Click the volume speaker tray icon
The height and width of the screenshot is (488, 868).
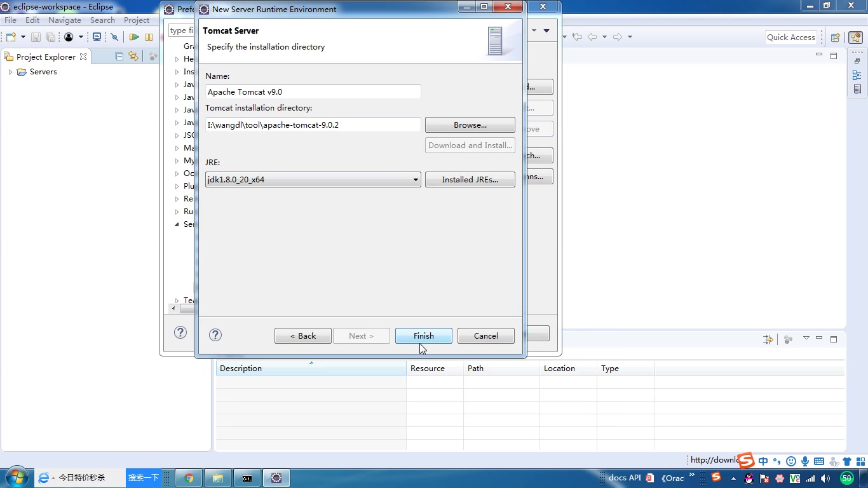coord(825,478)
